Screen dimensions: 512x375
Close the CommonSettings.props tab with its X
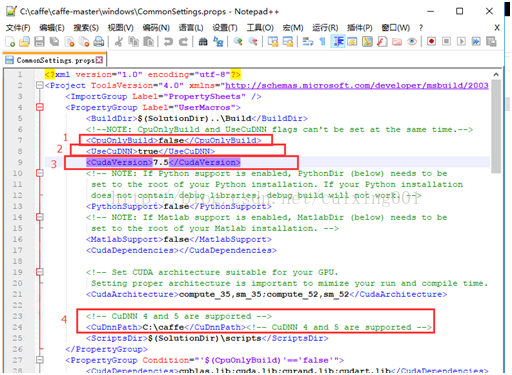[99, 60]
